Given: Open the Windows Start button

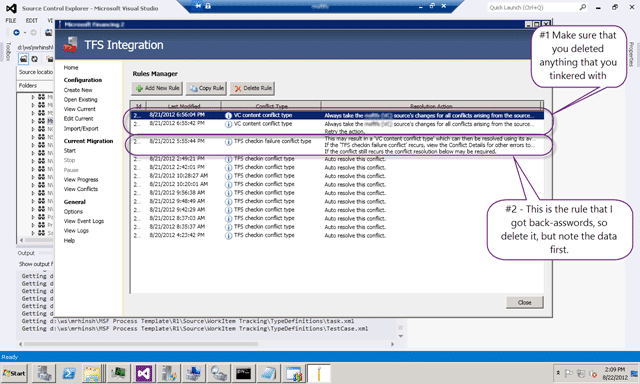Looking at the screenshot, I should point(14,373).
